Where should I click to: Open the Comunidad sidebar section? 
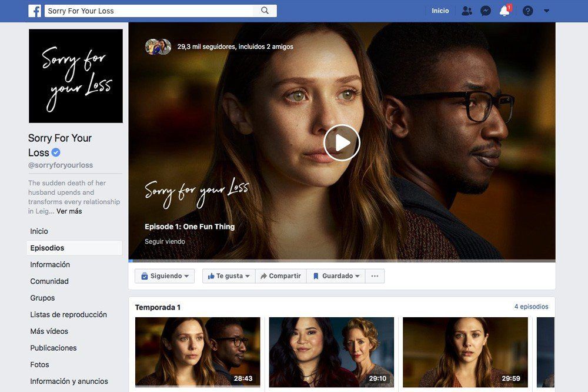[x=49, y=281]
